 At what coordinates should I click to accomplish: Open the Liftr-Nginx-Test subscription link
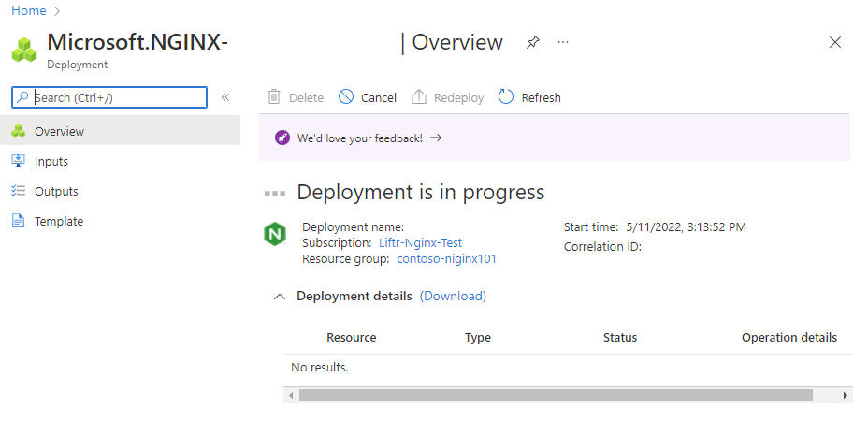[420, 242]
